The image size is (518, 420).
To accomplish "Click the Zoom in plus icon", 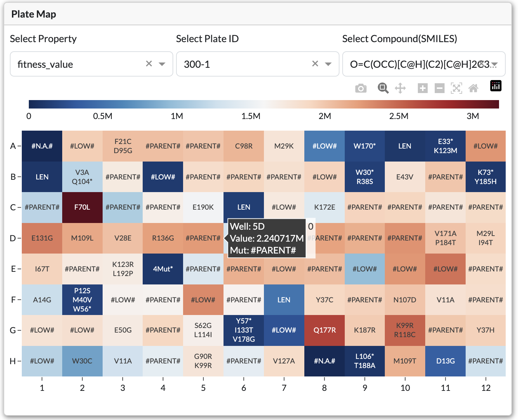I will point(422,88).
